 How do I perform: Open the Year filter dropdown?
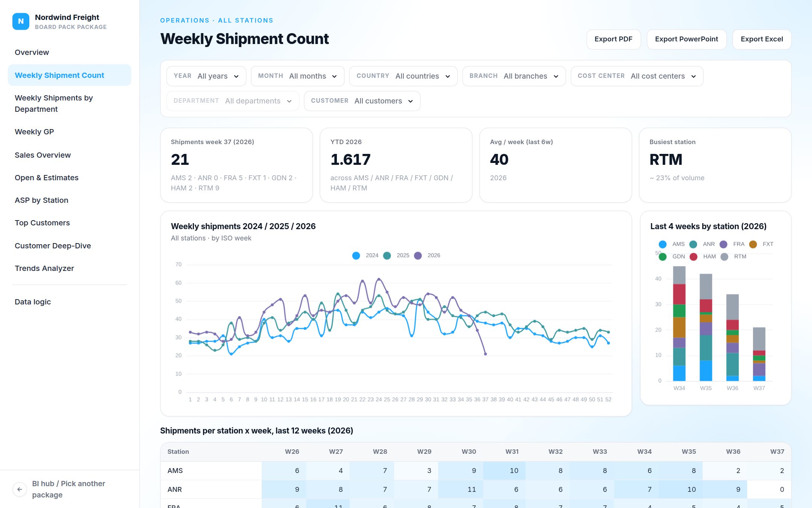click(206, 76)
